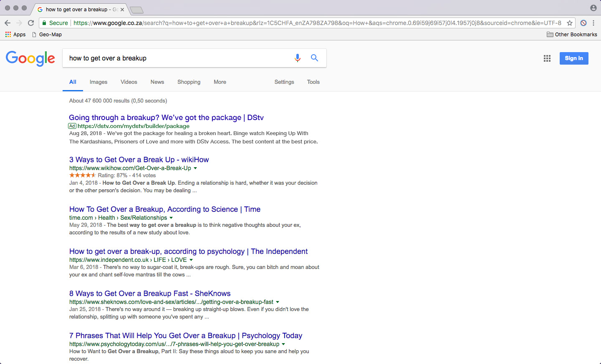Viewport: 601px width, 364px height.
Task: Open the Psychology Today 7 Phrases result
Action: pos(186,336)
